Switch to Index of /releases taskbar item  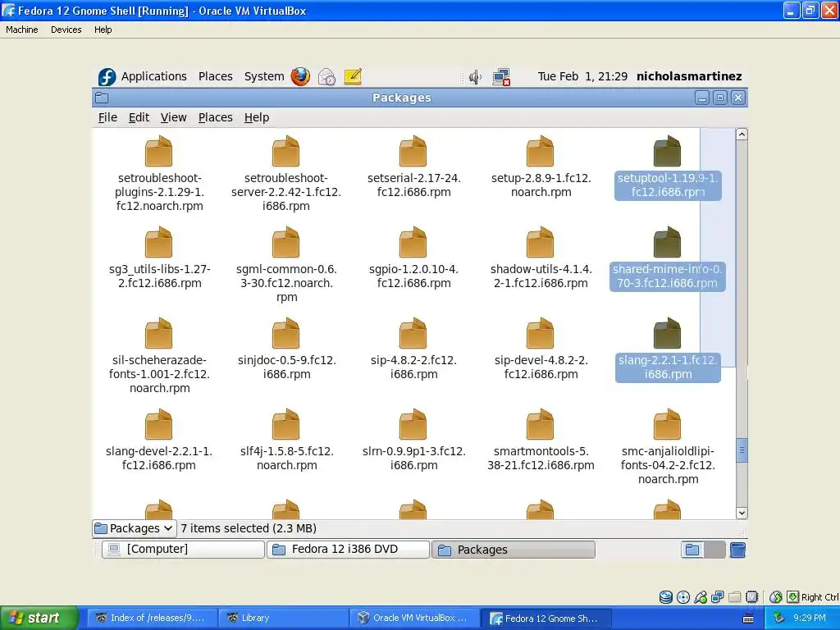pyautogui.click(x=152, y=619)
